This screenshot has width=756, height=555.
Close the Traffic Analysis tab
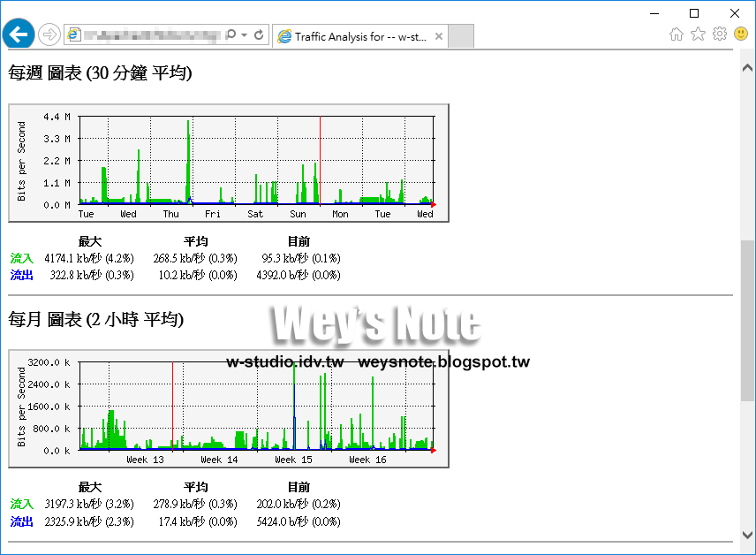438,36
